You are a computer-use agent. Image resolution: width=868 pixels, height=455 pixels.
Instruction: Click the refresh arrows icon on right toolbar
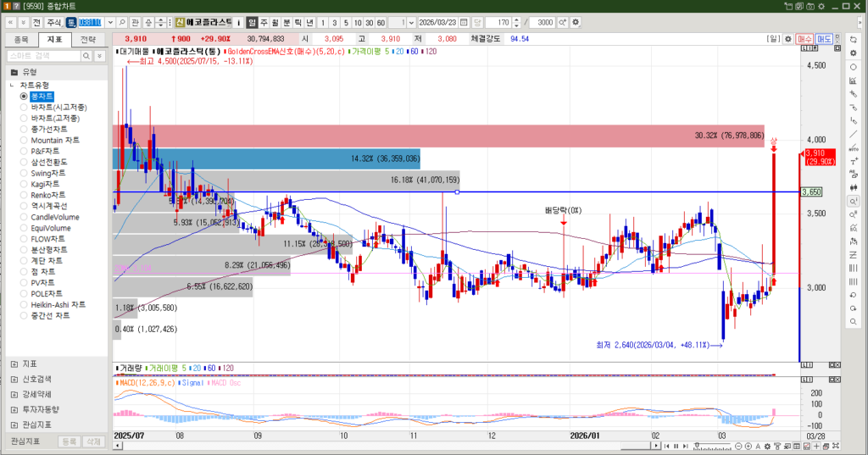point(852,39)
